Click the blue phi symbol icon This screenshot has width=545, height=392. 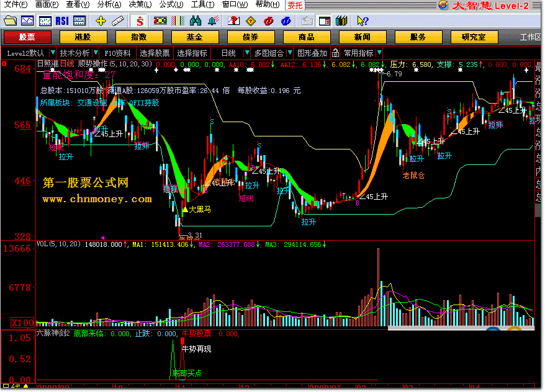point(286,21)
